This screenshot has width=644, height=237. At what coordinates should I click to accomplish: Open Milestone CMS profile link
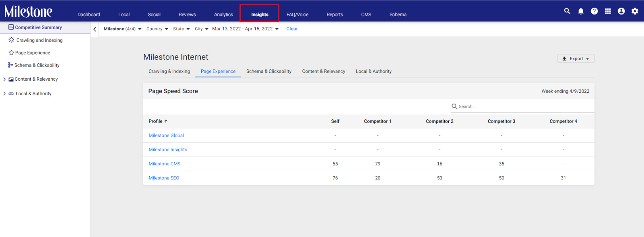coord(165,164)
